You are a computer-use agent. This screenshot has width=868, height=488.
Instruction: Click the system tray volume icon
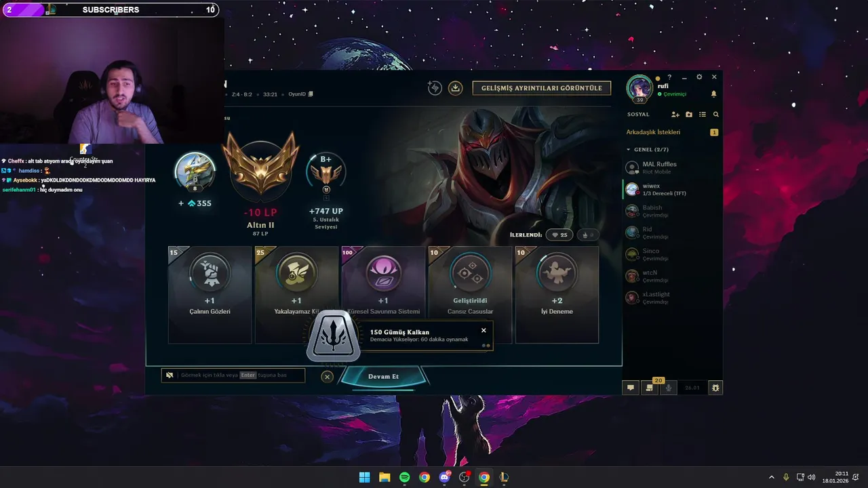tap(812, 477)
